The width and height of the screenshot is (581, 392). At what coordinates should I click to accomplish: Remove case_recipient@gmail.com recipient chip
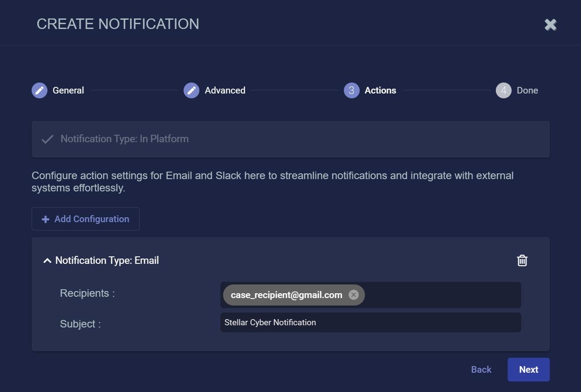[354, 295]
